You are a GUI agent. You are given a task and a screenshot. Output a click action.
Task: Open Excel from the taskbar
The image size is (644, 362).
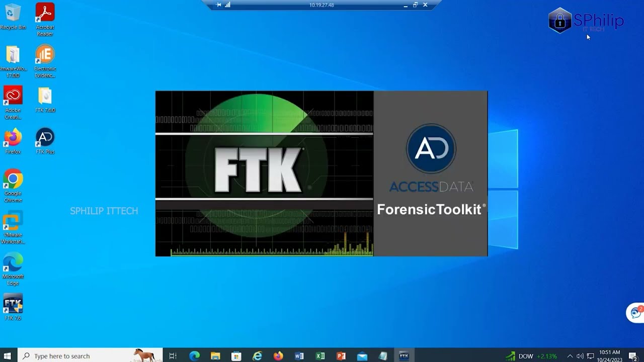pyautogui.click(x=320, y=356)
